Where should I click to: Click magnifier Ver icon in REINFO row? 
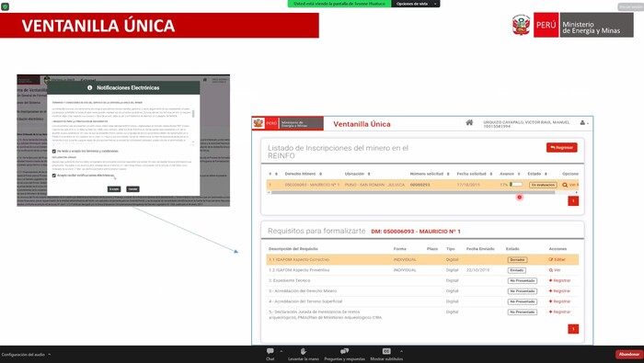[x=565, y=185]
